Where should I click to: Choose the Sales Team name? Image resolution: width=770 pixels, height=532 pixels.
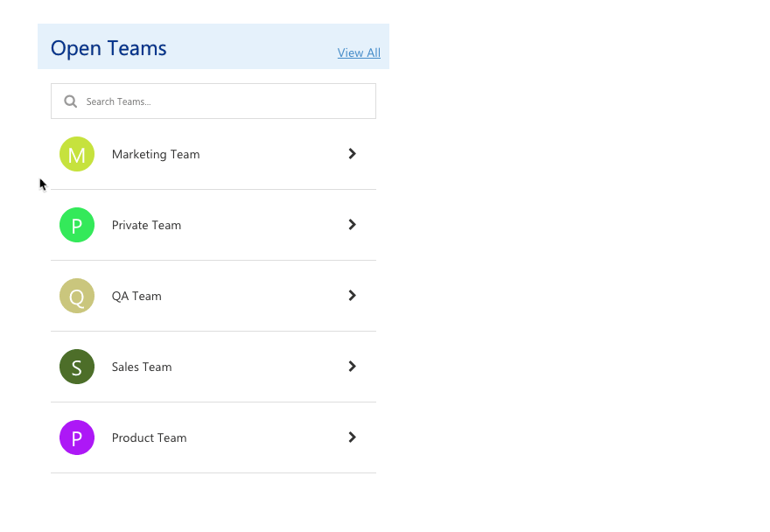[x=142, y=367]
